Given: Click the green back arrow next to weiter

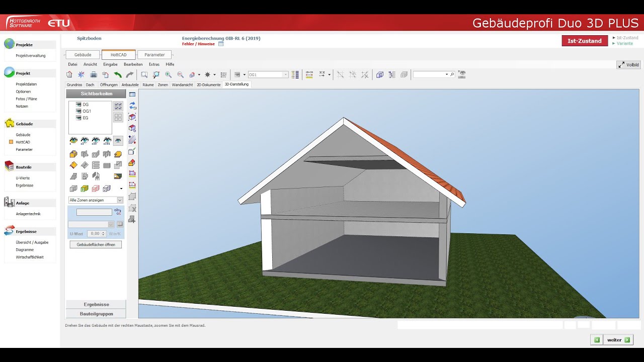Looking at the screenshot, I should pos(597,340).
